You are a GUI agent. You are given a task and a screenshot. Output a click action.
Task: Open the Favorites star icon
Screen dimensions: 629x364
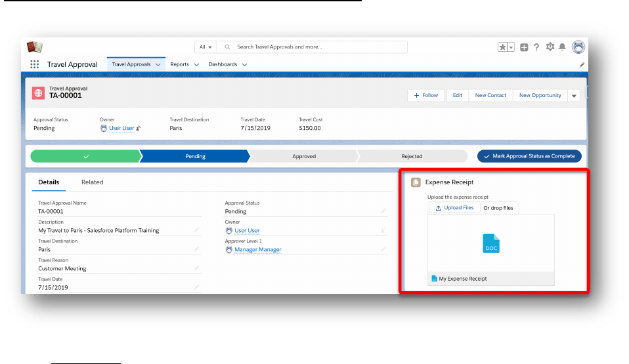pos(502,47)
